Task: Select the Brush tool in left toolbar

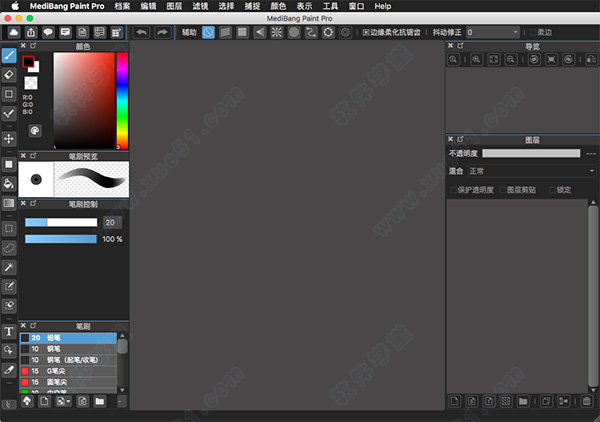Action: point(9,56)
